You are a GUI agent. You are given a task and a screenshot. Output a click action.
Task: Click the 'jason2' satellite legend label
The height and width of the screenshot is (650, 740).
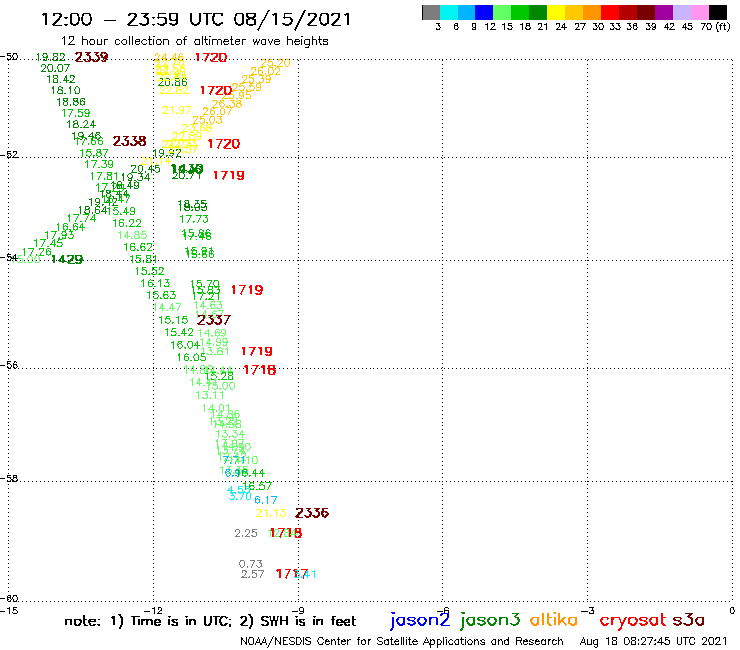point(420,620)
